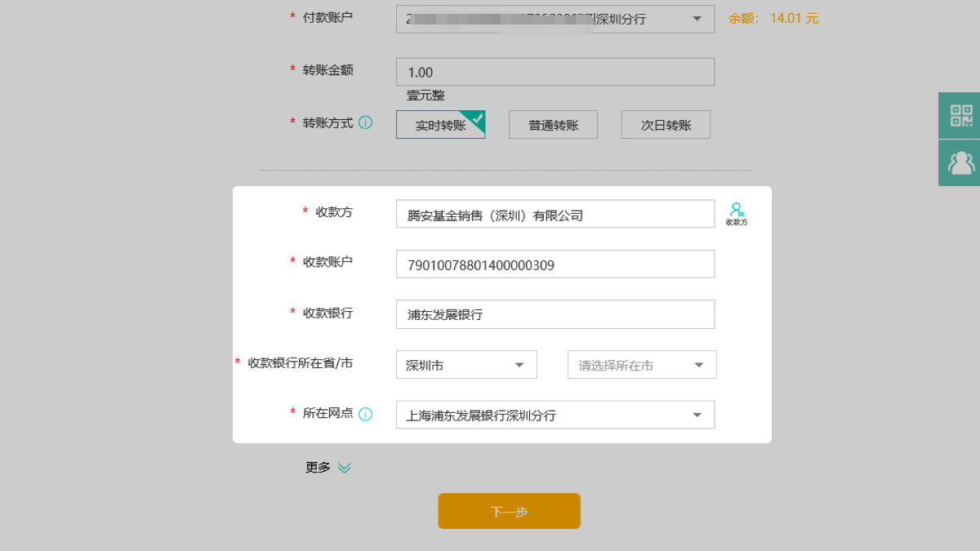
Task: Select 实时转账 transfer method
Action: (440, 125)
